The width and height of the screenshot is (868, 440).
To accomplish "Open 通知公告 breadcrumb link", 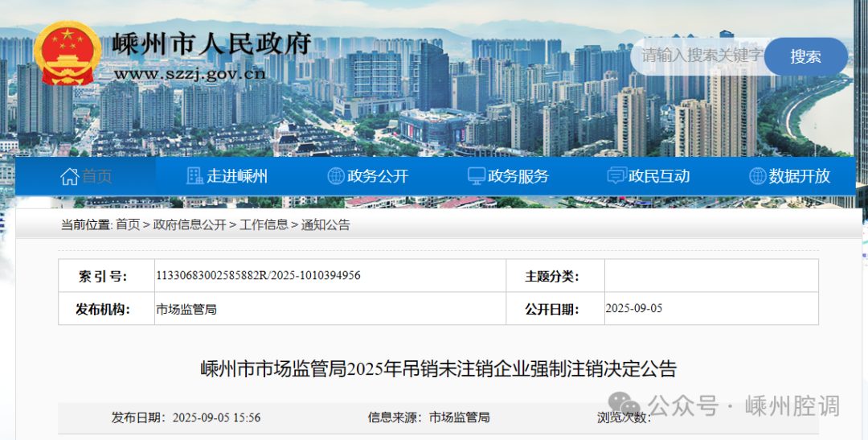I will click(x=325, y=225).
